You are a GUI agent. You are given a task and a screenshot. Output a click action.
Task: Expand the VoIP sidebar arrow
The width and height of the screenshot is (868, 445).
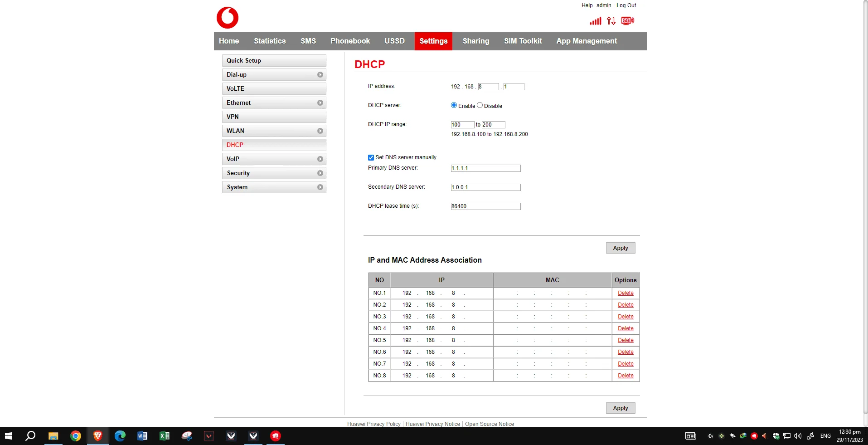(320, 159)
